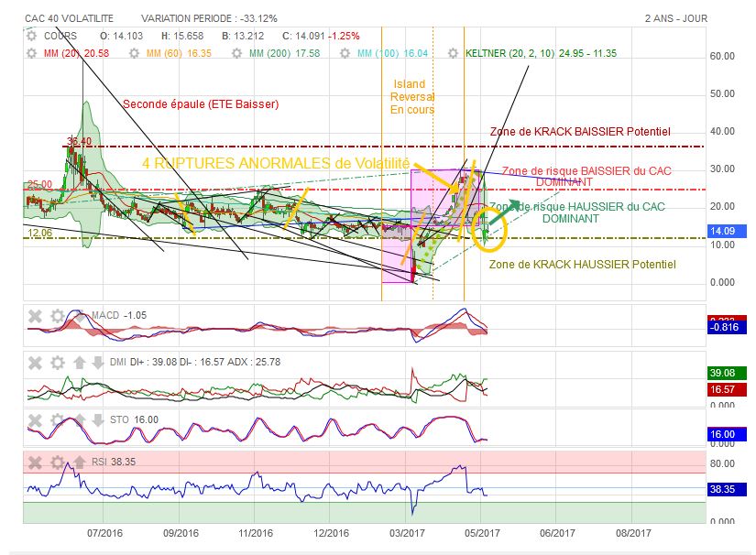Open settings gear for KELTNER channel
The image size is (756, 555).
click(x=453, y=53)
